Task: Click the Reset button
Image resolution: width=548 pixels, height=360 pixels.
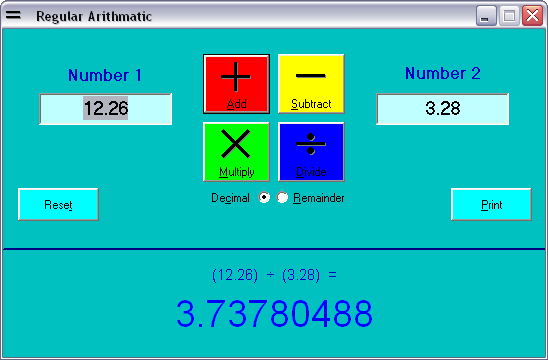Action: point(58,204)
